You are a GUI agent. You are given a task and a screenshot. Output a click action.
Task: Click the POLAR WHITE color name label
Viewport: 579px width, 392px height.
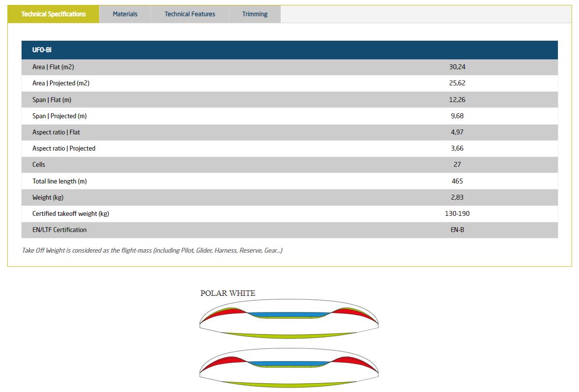pyautogui.click(x=228, y=293)
